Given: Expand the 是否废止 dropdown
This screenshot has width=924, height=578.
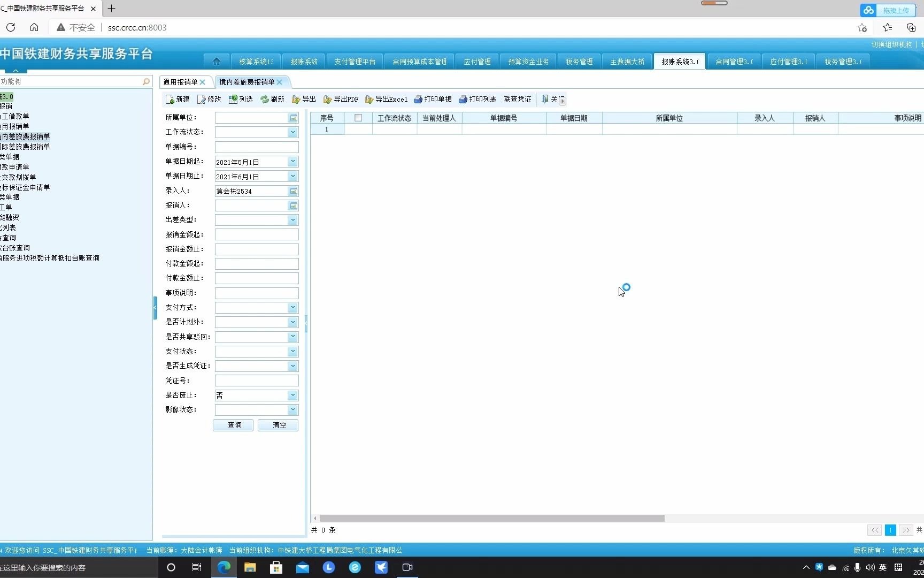Looking at the screenshot, I should pyautogui.click(x=292, y=396).
